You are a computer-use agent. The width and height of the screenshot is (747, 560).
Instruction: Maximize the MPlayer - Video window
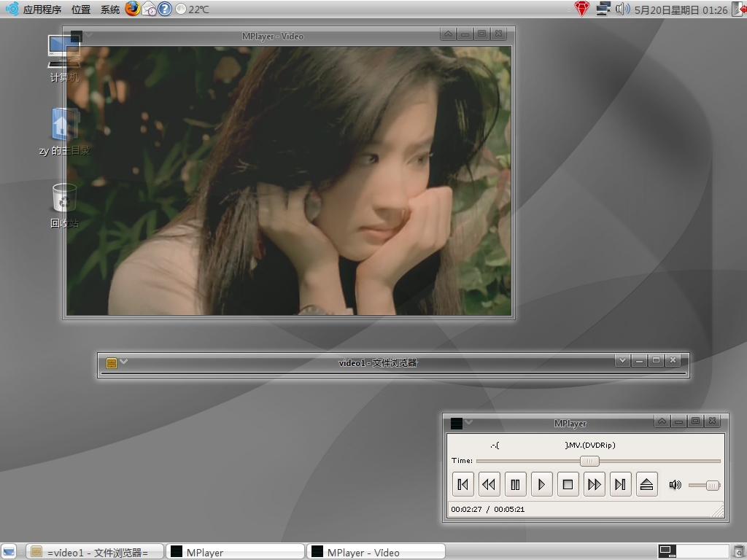click(481, 34)
